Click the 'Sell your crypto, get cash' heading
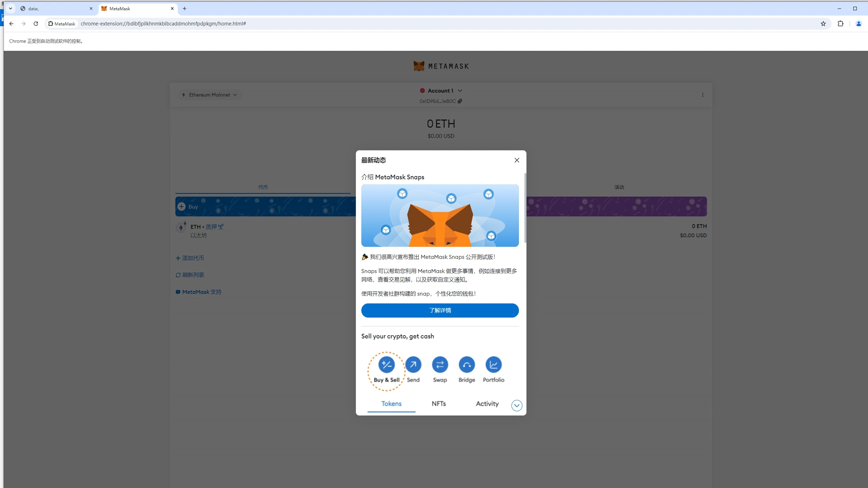This screenshot has height=488, width=868. [397, 336]
